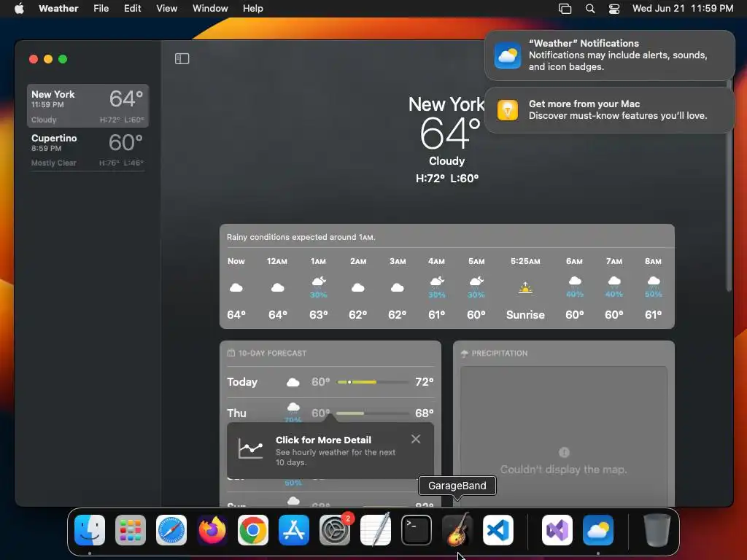
Task: Open GarageBand from the Dock
Action: [x=457, y=530]
